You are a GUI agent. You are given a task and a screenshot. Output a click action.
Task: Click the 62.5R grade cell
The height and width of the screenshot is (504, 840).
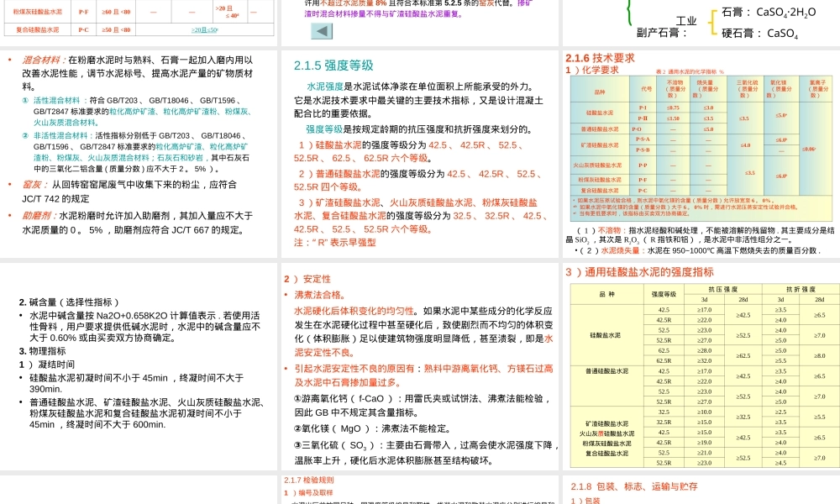point(664,361)
